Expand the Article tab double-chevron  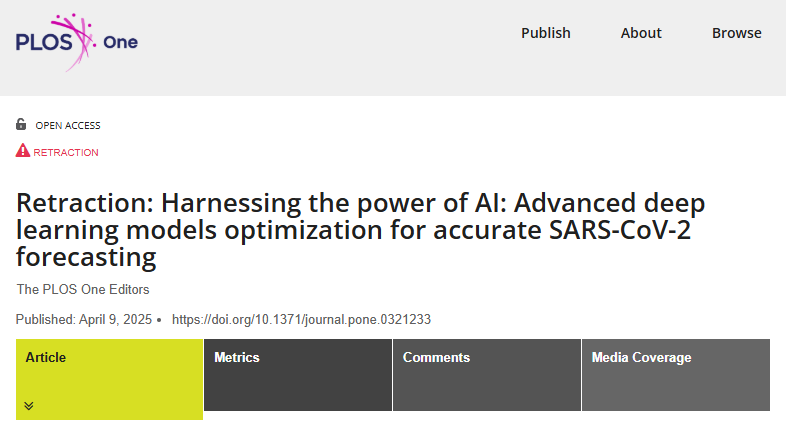coord(29,405)
